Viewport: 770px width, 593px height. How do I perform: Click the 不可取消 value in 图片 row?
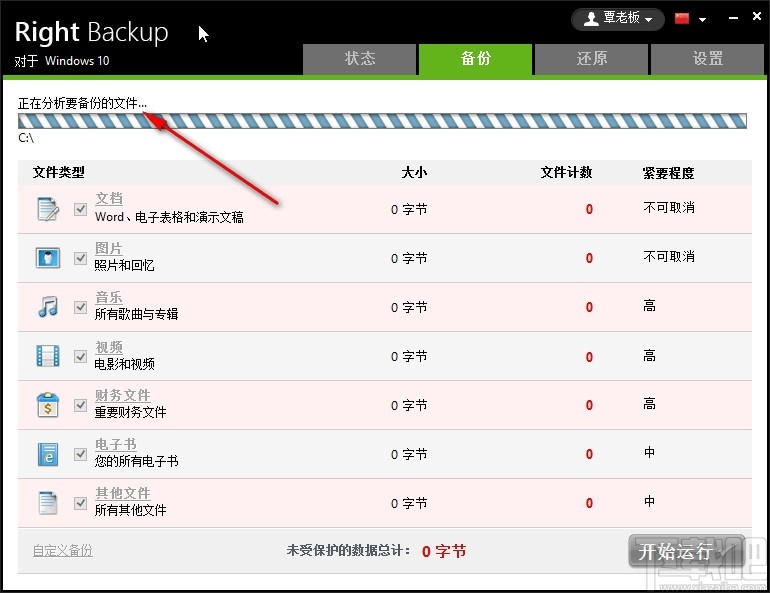(669, 256)
